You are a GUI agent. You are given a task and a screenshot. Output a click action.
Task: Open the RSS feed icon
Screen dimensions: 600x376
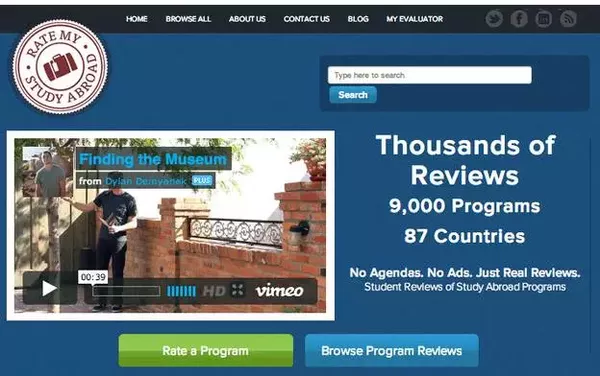click(568, 18)
